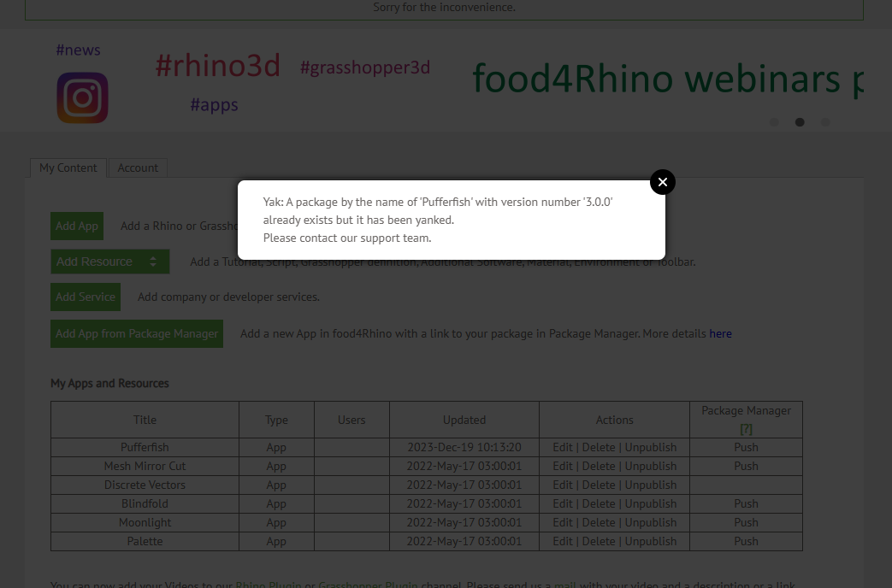Image resolution: width=892 pixels, height=588 pixels.
Task: Open the Package Manager [?] help link
Action: 746,429
